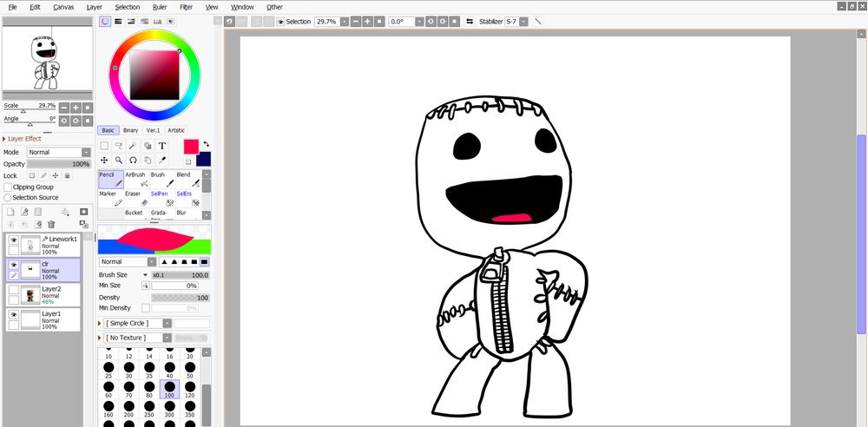Select the Hand tool

148,161
